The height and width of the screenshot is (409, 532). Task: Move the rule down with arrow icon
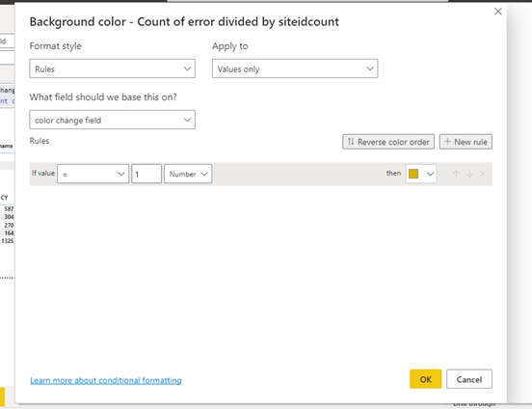pos(469,174)
